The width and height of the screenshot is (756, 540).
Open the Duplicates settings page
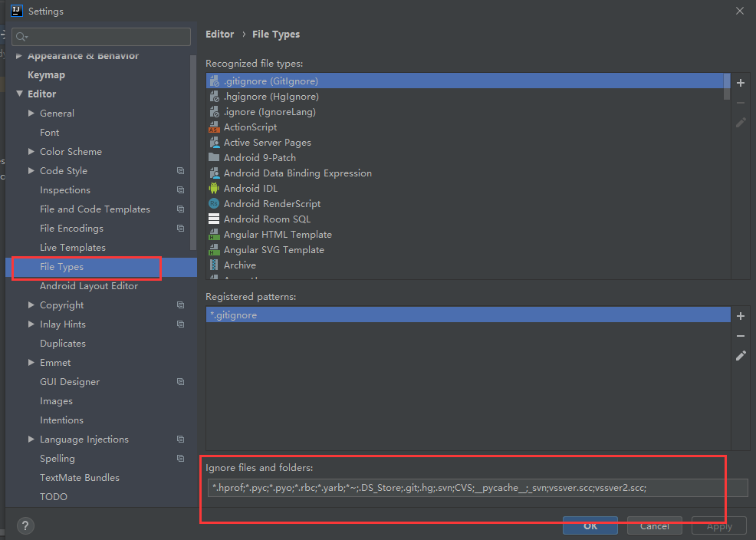63,344
